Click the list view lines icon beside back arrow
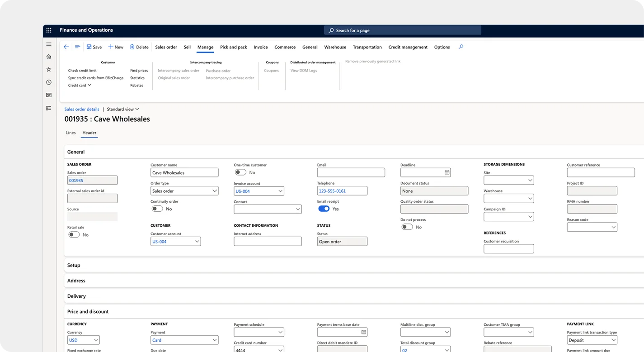Image resolution: width=644 pixels, height=352 pixels. click(x=77, y=47)
